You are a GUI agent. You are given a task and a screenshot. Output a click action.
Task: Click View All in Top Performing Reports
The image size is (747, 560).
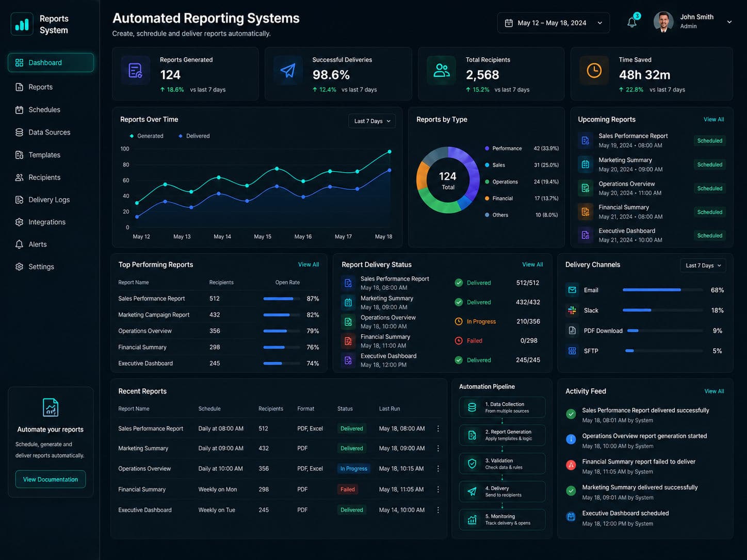coord(308,265)
